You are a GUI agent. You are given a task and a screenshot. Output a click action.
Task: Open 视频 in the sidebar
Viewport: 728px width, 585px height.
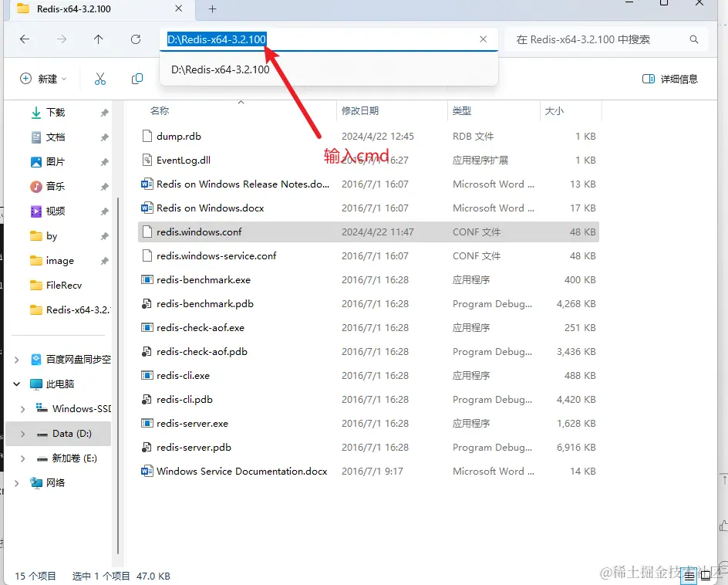pos(56,211)
